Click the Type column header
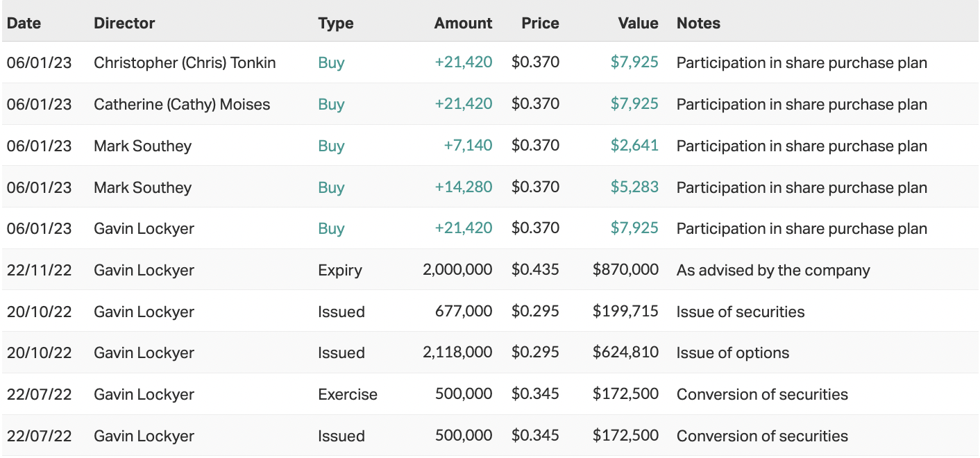Viewport: 980px width, 458px height. click(x=336, y=23)
